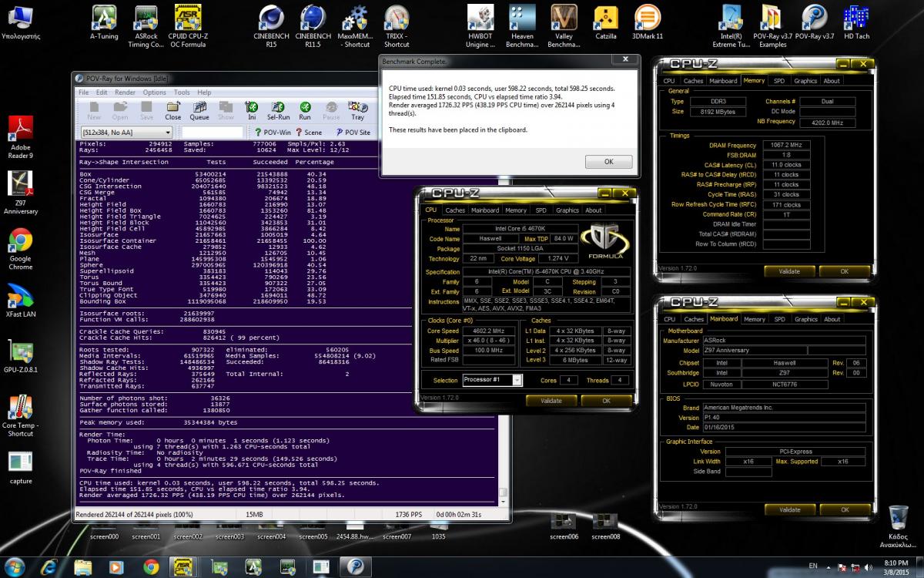Select the CINEBENCH R15 desktop icon
This screenshot has width=924, height=578.
[x=271, y=27]
